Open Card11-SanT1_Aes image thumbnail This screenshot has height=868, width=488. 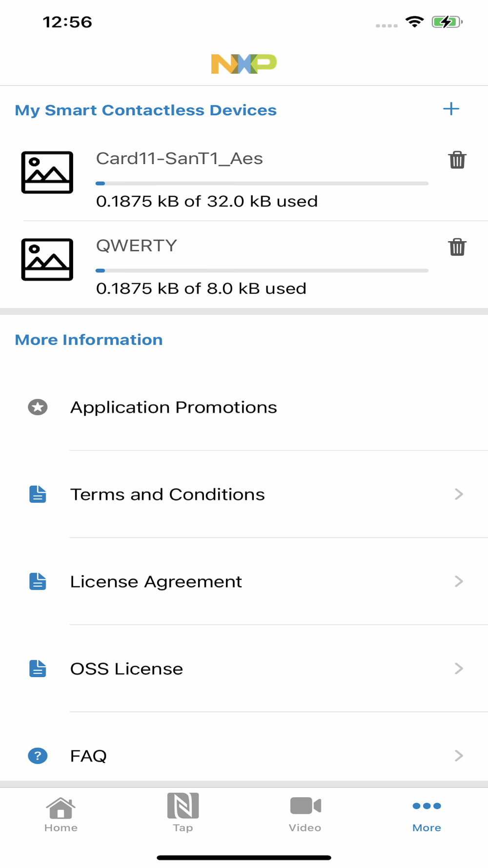[x=47, y=172]
